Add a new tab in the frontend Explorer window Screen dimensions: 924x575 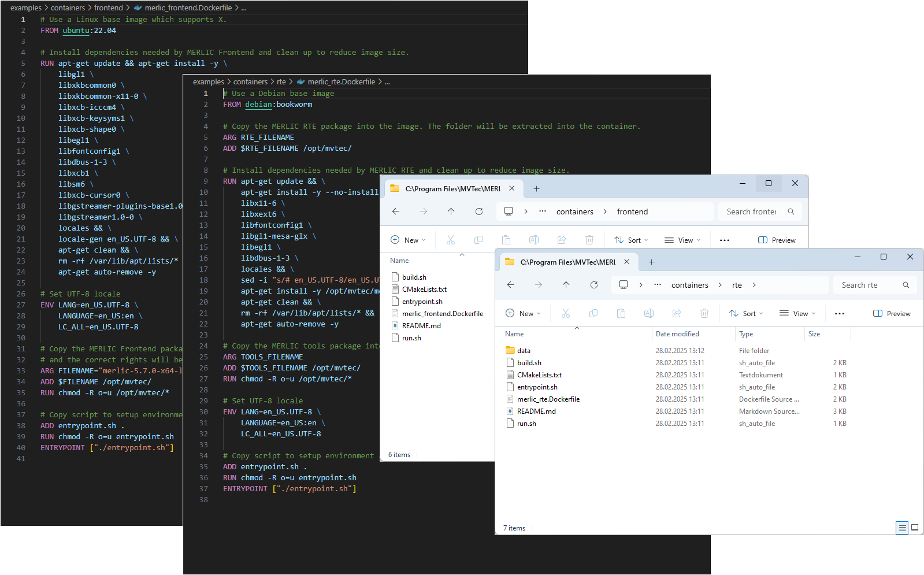pyautogui.click(x=536, y=188)
